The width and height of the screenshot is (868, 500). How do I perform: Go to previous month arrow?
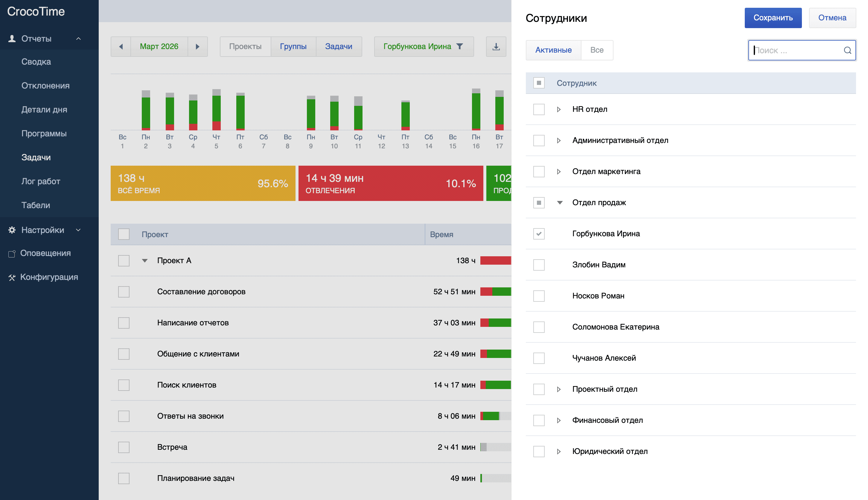[121, 46]
